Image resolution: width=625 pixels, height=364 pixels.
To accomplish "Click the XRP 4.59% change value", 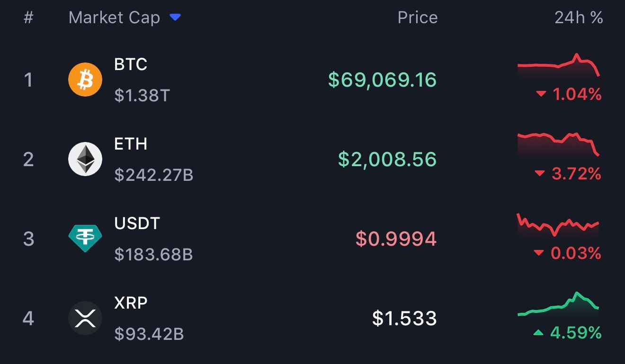I will pos(575,333).
